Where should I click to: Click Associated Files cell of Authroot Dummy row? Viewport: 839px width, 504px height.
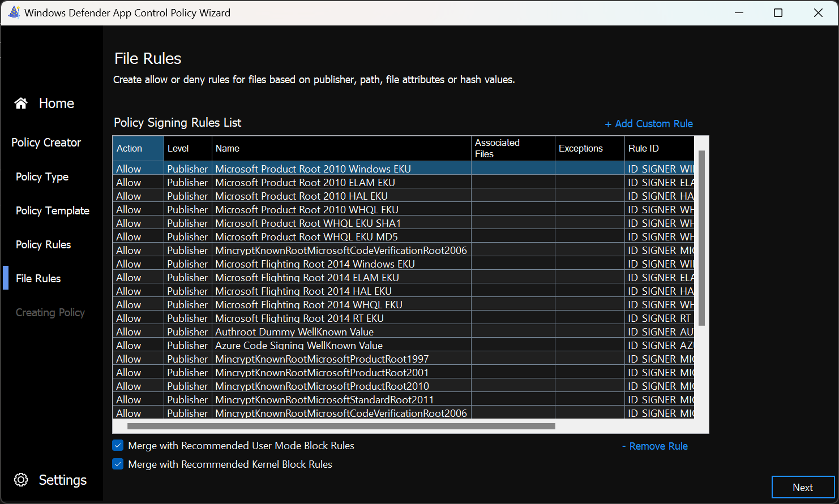(x=513, y=331)
